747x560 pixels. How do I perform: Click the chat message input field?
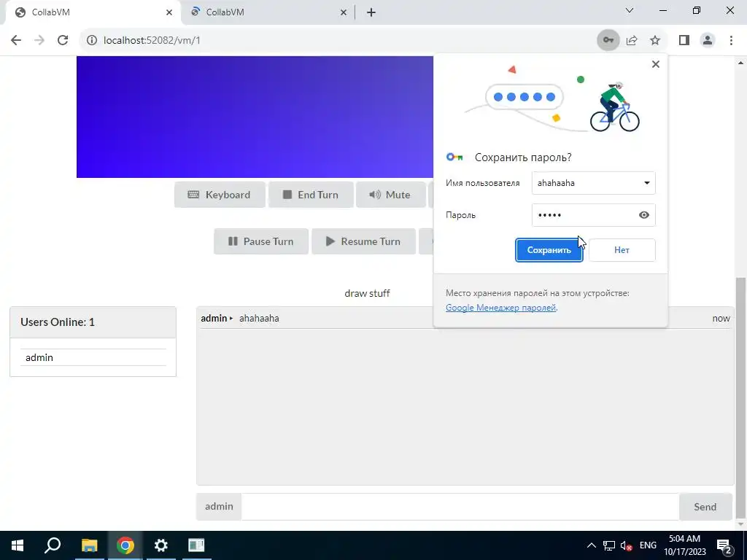point(460,507)
